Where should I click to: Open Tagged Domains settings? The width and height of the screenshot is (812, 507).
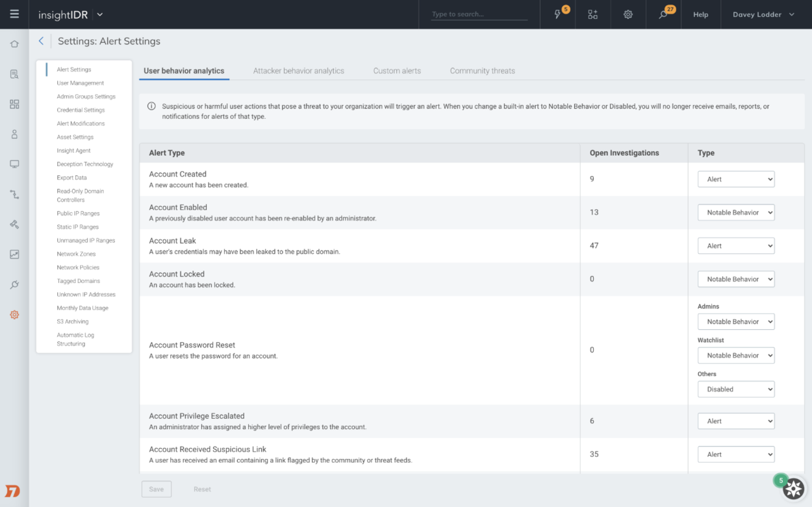[x=79, y=281]
